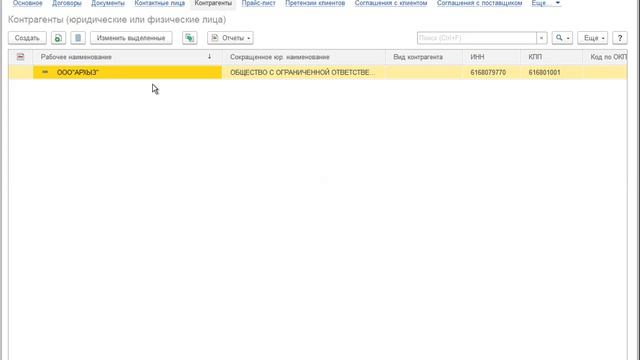The image size is (640, 360).
Task: Click the ИНН value 6168079770
Action: (488, 72)
